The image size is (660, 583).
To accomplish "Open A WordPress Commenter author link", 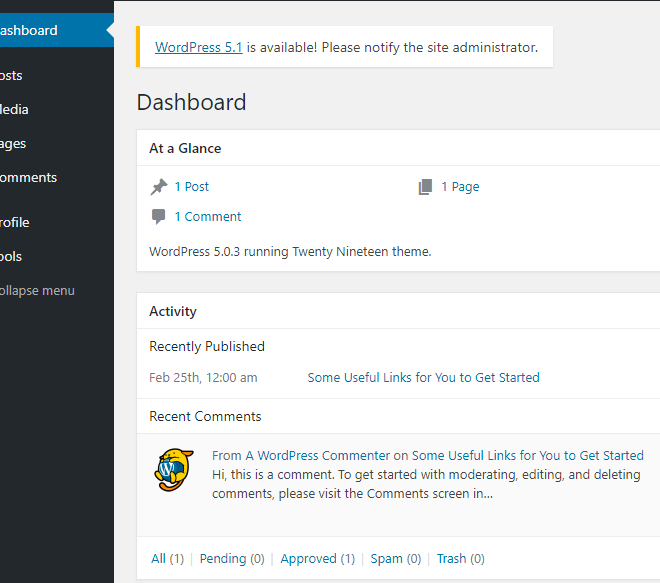I will (x=318, y=455).
